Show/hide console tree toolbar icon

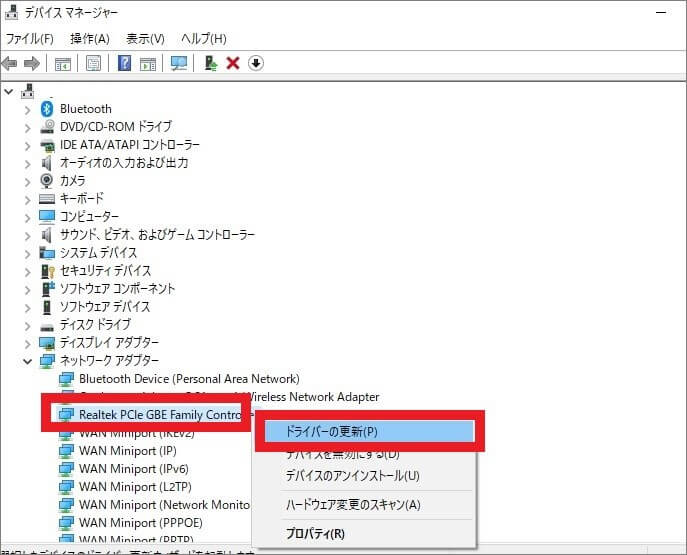click(x=63, y=64)
